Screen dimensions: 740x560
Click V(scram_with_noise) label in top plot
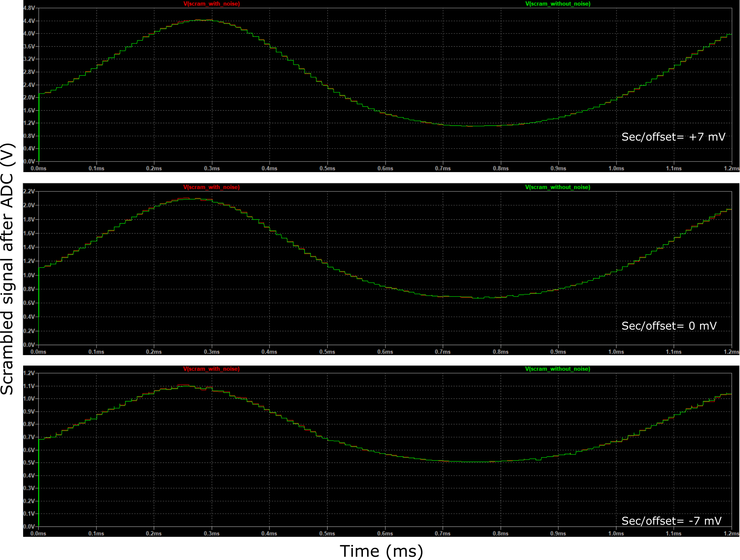point(211,4)
